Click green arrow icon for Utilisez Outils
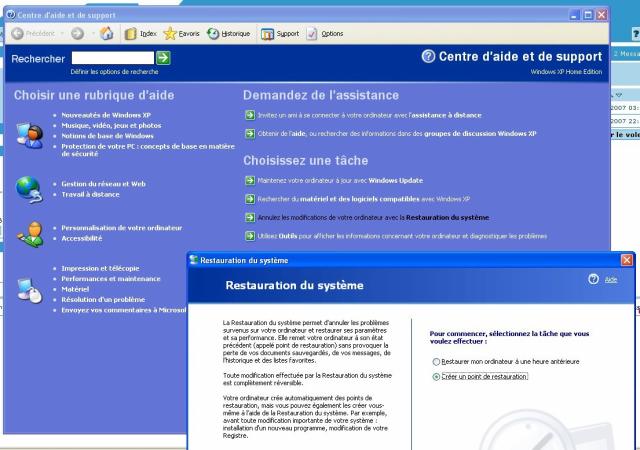The image size is (640, 450). 250,236
